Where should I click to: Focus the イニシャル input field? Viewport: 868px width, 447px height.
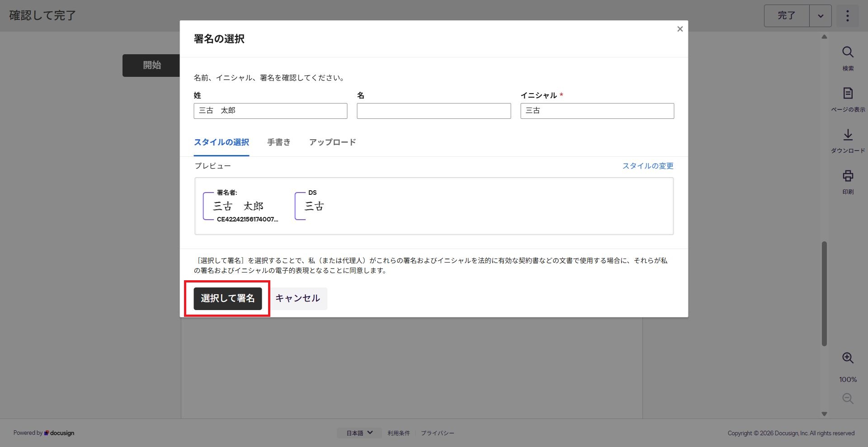tap(597, 111)
